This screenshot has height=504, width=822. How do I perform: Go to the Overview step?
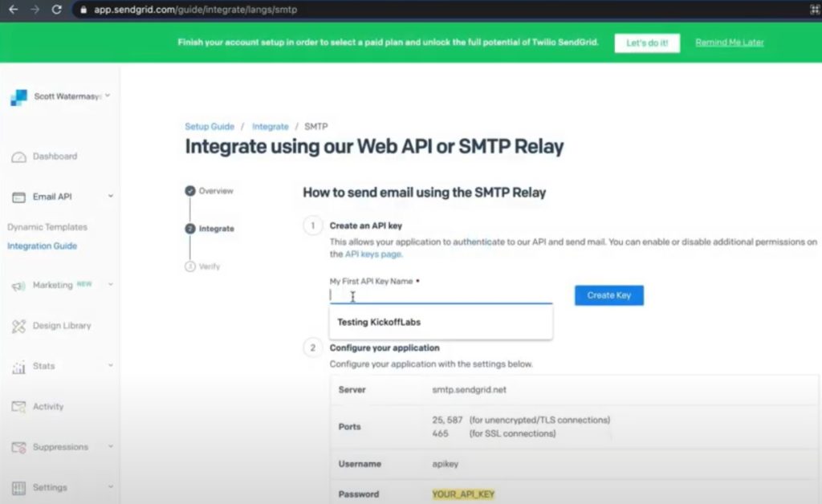click(x=216, y=191)
